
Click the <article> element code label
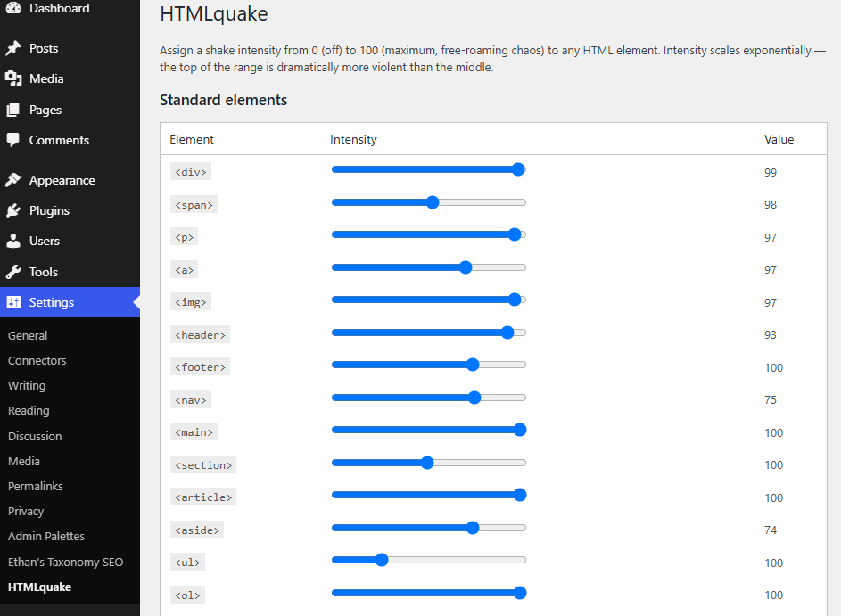coord(203,497)
